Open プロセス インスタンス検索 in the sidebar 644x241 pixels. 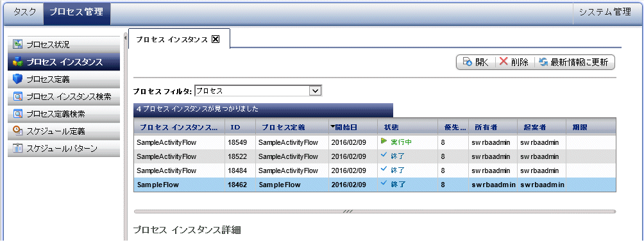tap(64, 97)
